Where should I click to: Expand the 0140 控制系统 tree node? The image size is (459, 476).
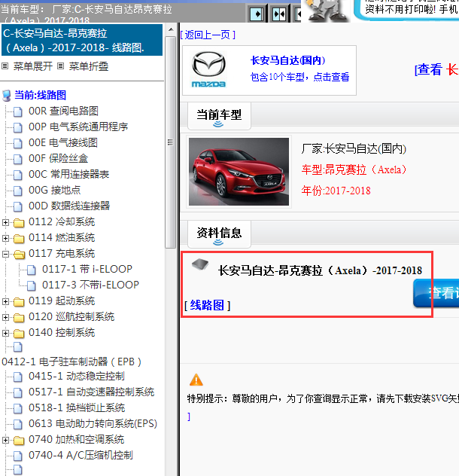pyautogui.click(x=5, y=333)
